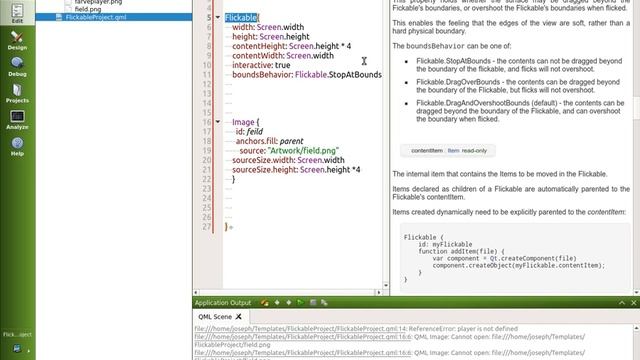This screenshot has height=360, width=640.
Task: Click the help pane scrollbar down arrow
Action: pyautogui.click(x=636, y=292)
